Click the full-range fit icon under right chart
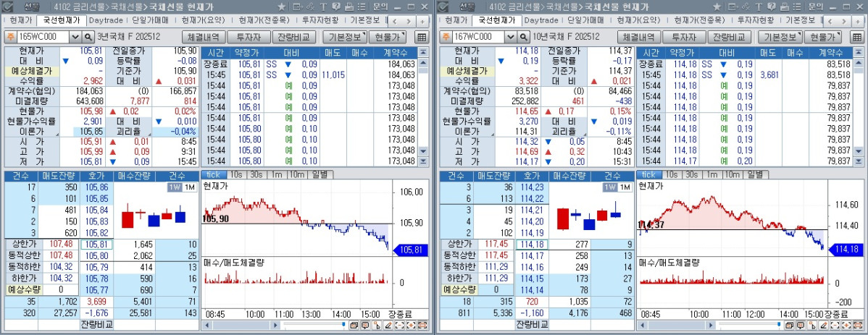Screen dimensions: 868x335 858,325
